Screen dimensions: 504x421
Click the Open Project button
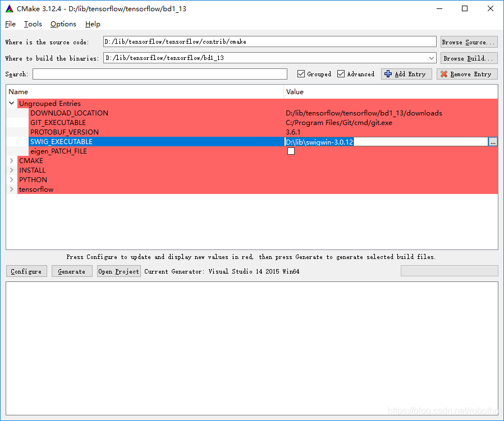point(118,271)
